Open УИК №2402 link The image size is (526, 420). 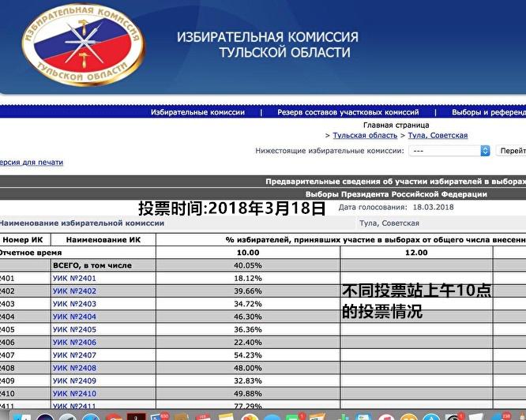[x=74, y=291]
